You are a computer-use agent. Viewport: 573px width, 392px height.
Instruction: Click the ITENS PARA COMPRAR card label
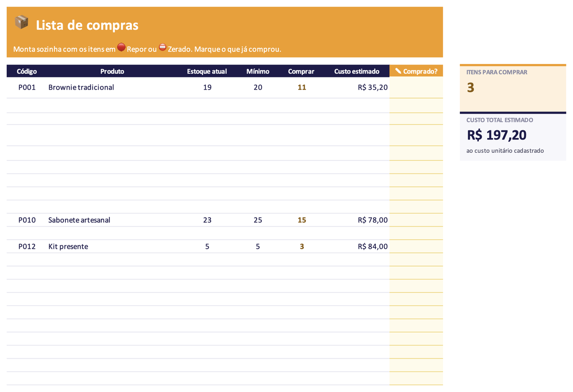point(497,72)
